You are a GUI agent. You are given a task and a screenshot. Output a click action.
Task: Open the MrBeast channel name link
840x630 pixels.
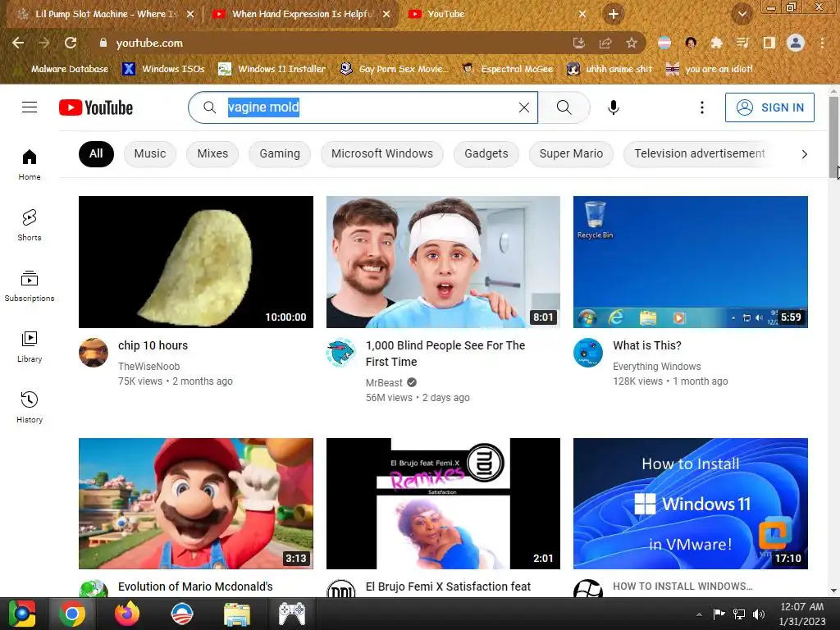(x=384, y=382)
